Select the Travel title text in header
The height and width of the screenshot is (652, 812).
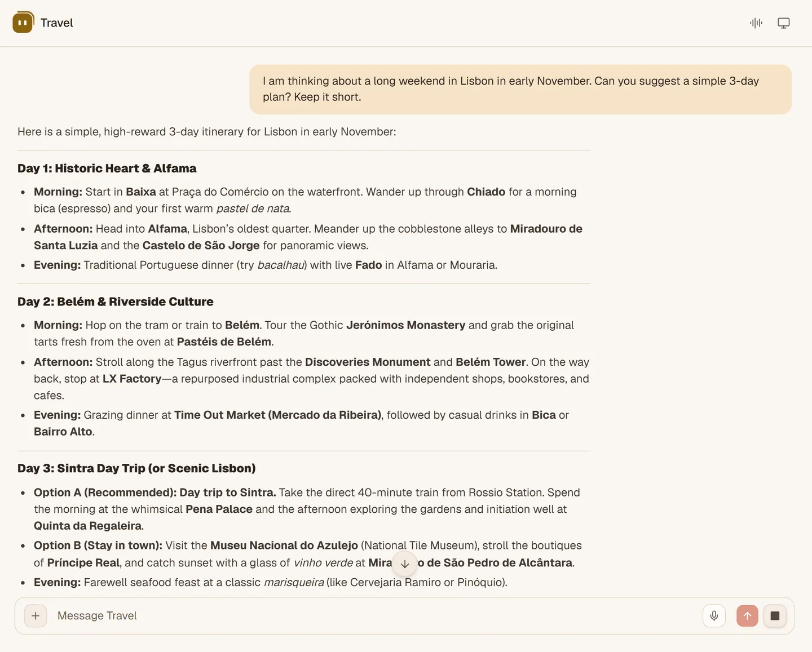point(56,23)
